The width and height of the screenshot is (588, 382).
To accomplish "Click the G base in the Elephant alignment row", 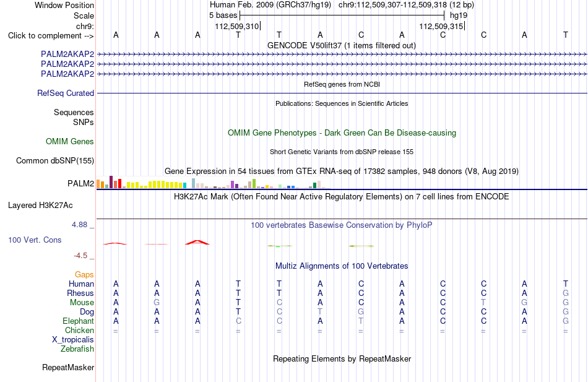I will [566, 321].
